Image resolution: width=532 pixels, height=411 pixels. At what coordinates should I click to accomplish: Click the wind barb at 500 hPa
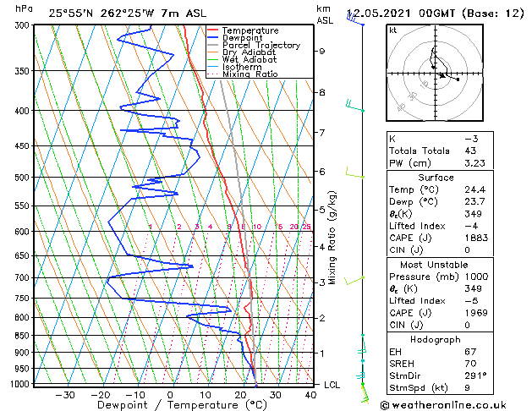pos(354,173)
